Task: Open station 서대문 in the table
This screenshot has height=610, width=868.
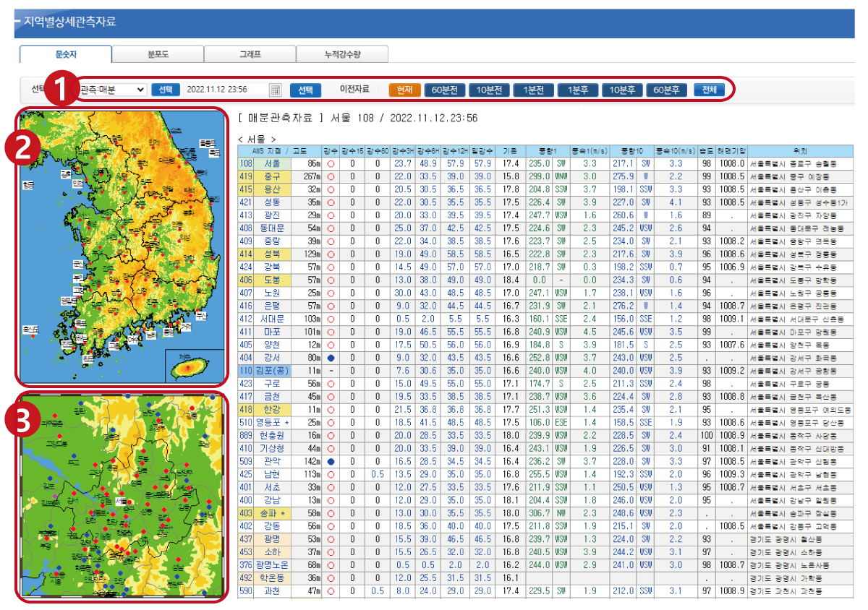Action: pos(272,319)
